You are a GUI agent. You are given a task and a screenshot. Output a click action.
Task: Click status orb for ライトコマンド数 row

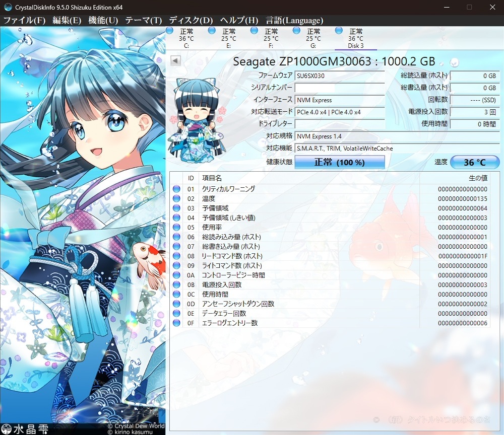click(176, 265)
